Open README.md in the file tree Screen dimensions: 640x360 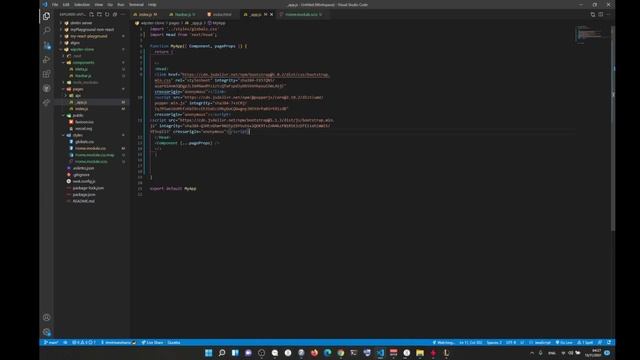pyautogui.click(x=84, y=201)
